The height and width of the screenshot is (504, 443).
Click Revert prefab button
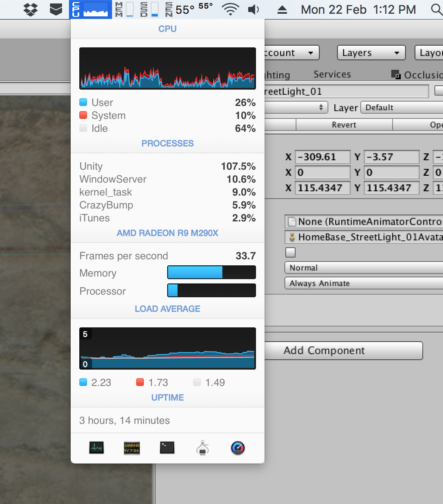[344, 125]
